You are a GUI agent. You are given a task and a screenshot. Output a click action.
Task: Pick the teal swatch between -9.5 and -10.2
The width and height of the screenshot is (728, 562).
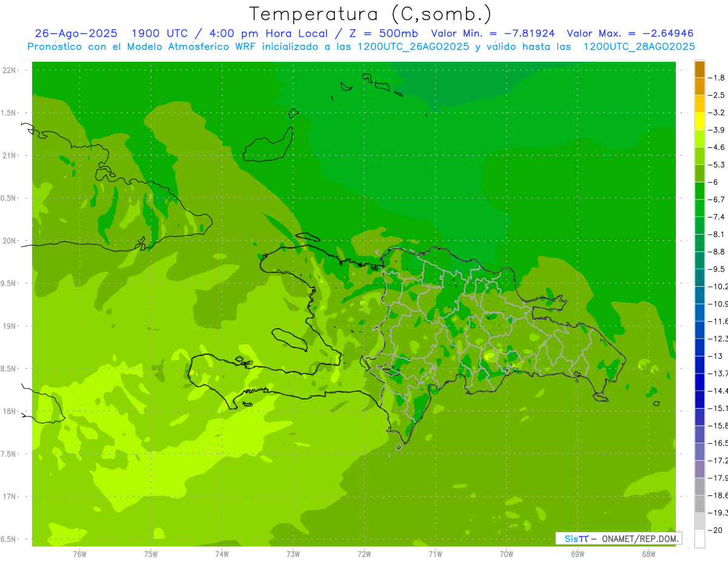click(699, 278)
